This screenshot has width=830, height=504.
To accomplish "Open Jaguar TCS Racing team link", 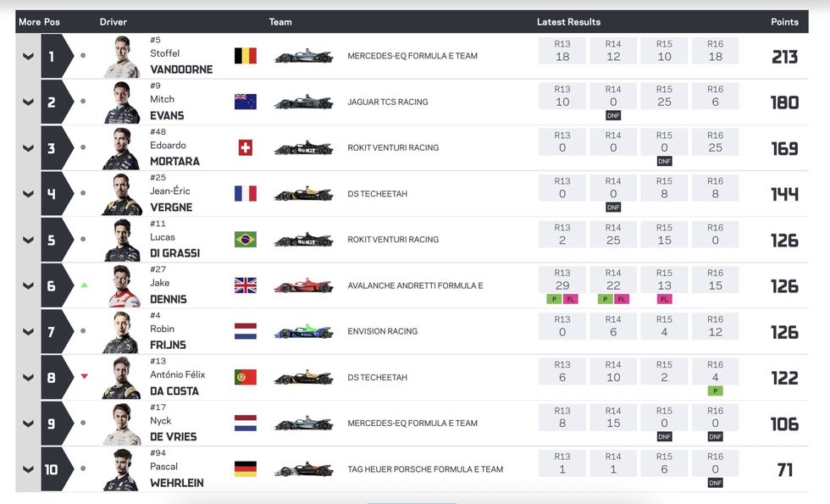I will click(387, 102).
